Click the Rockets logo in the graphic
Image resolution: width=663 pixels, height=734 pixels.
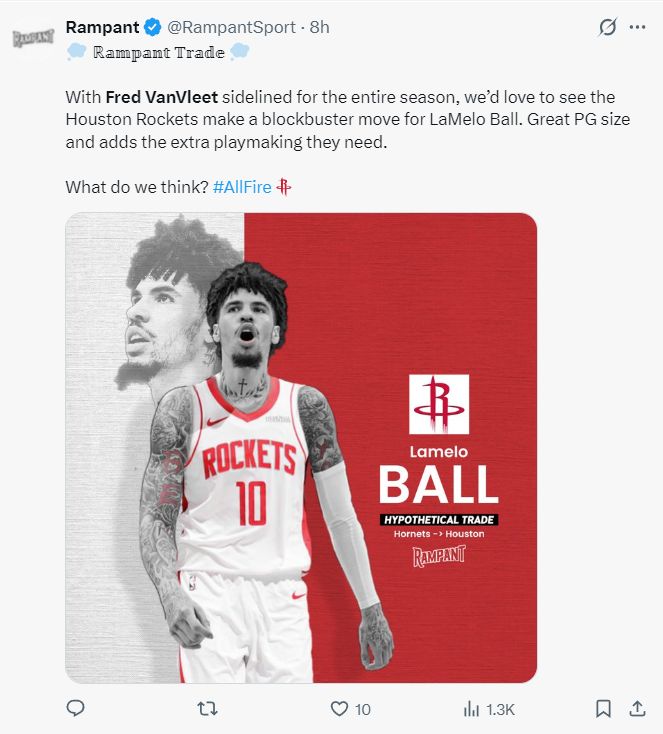click(439, 404)
